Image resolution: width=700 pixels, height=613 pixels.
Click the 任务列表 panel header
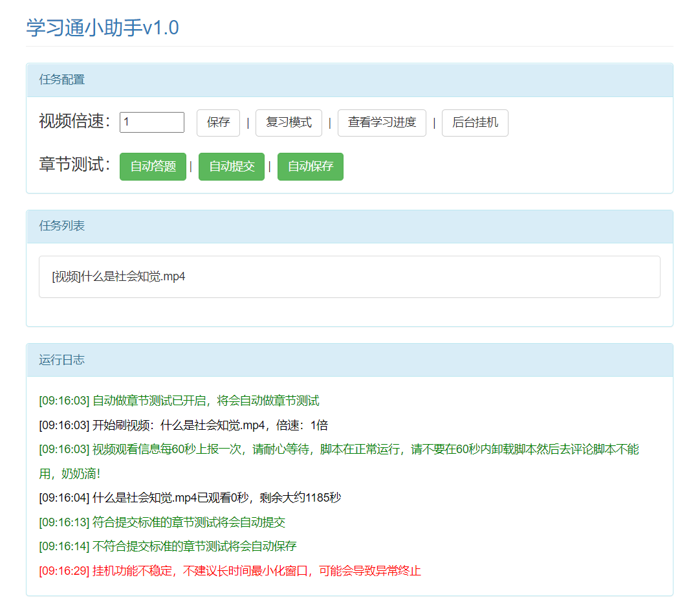click(349, 227)
